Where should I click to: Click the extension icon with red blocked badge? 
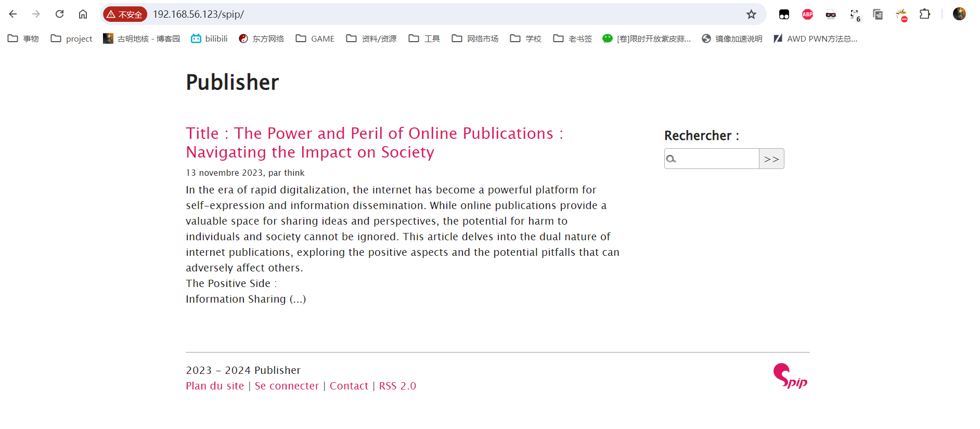click(901, 15)
